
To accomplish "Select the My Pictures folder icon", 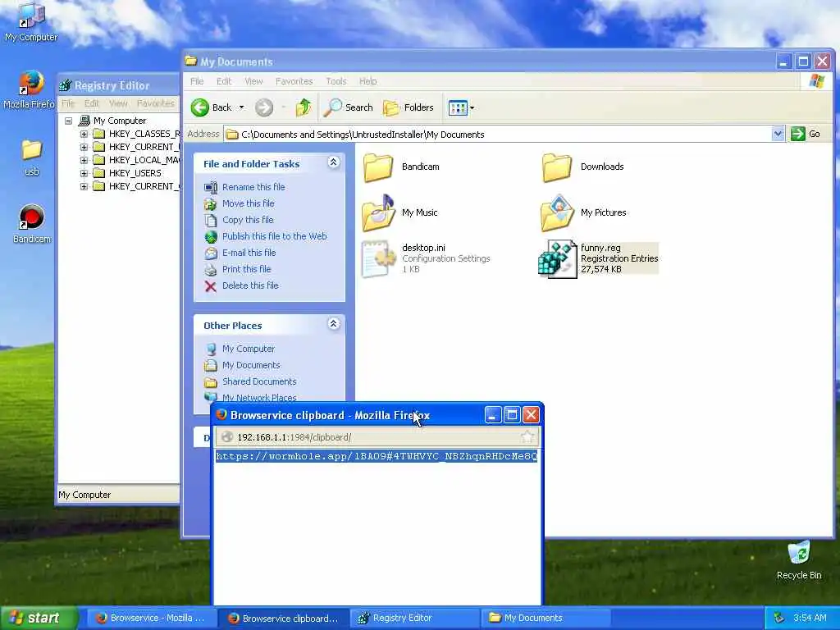I will point(557,212).
